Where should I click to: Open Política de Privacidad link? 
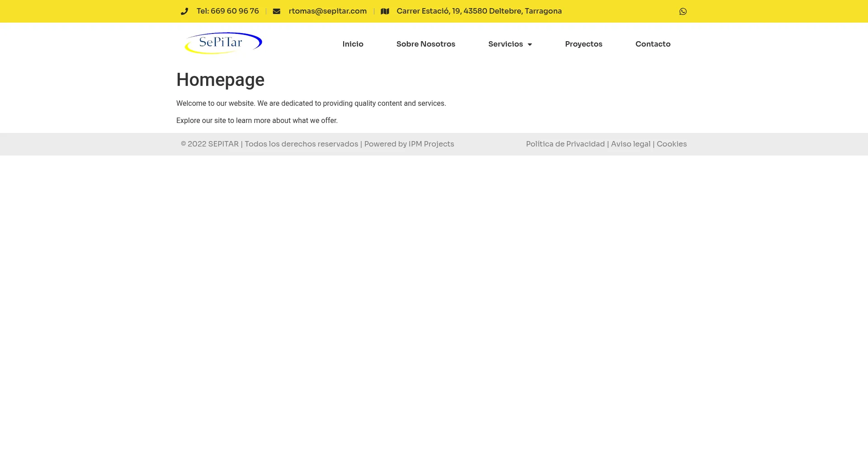[565, 144]
